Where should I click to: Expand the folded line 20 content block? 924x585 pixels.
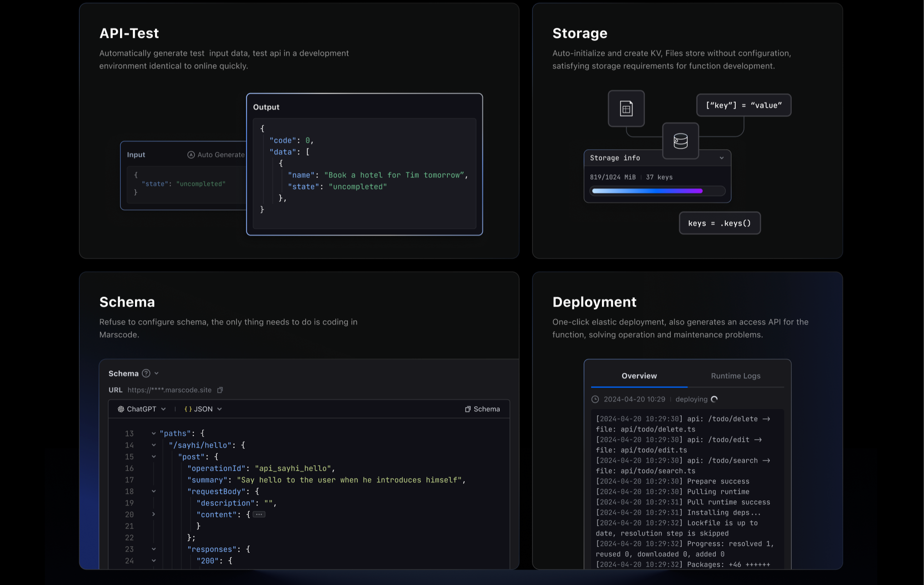(x=154, y=514)
